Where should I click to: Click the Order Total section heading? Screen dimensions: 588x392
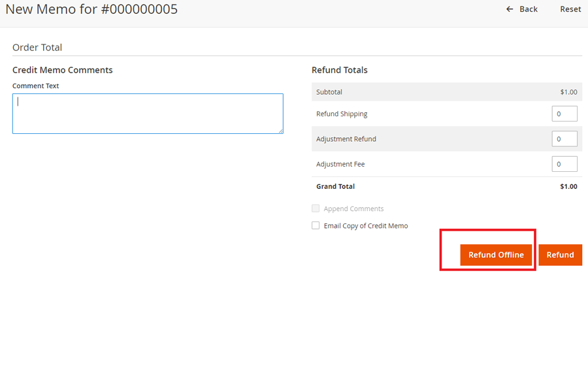coord(37,48)
